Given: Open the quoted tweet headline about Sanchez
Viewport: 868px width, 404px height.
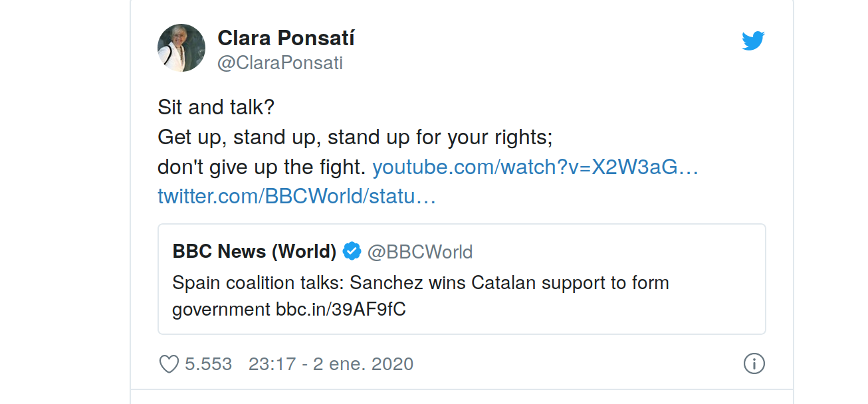Looking at the screenshot, I should (420, 282).
